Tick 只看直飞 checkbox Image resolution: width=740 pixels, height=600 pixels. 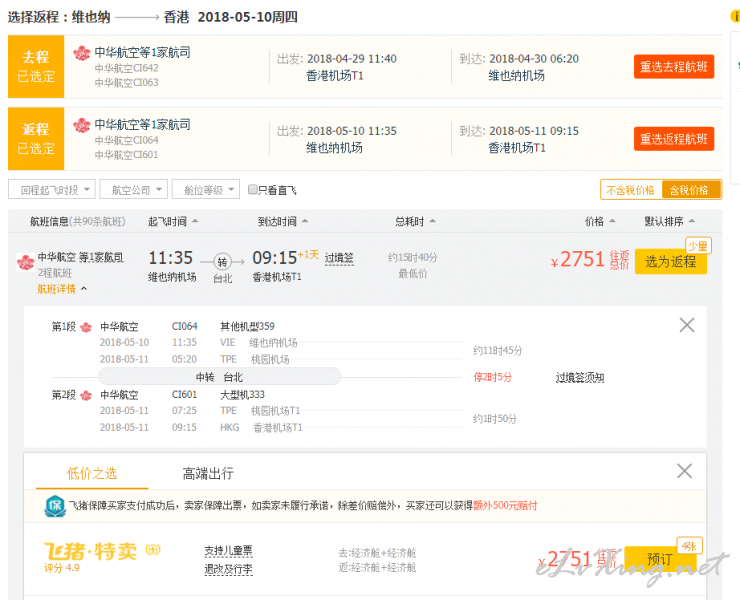pos(253,189)
